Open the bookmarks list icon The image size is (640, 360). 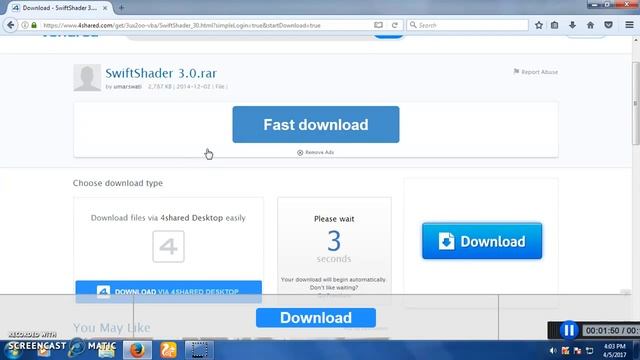554,25
